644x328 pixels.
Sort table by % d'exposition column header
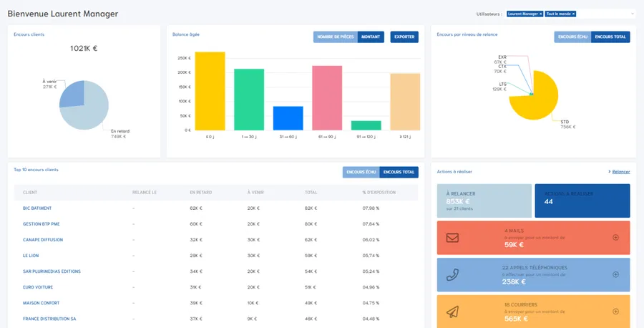click(379, 193)
